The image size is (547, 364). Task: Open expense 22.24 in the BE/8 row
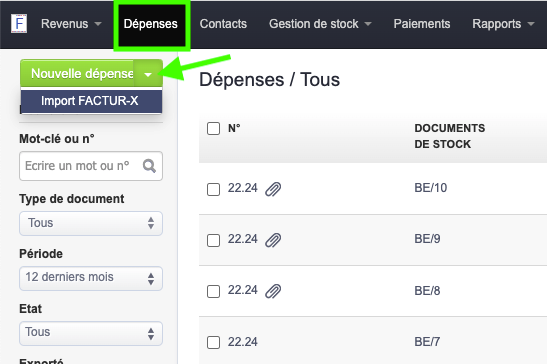pyautogui.click(x=242, y=290)
